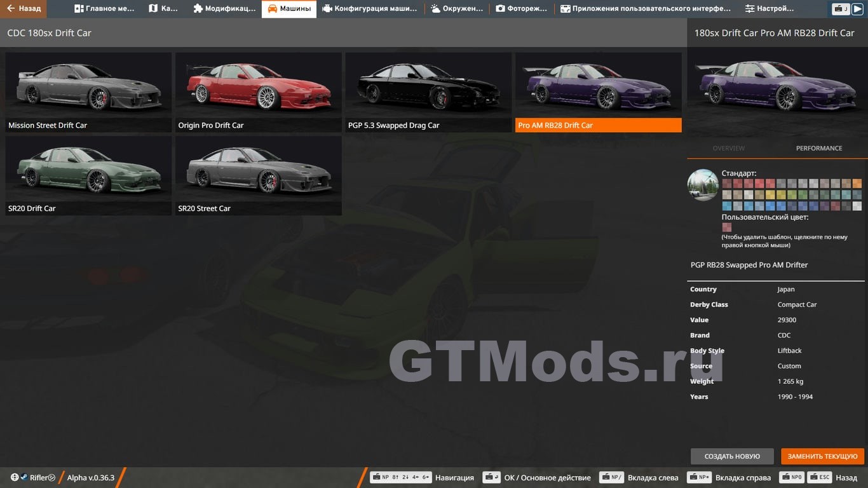Click the round icon after Rifler name
The width and height of the screenshot is (868, 488).
coord(52,478)
